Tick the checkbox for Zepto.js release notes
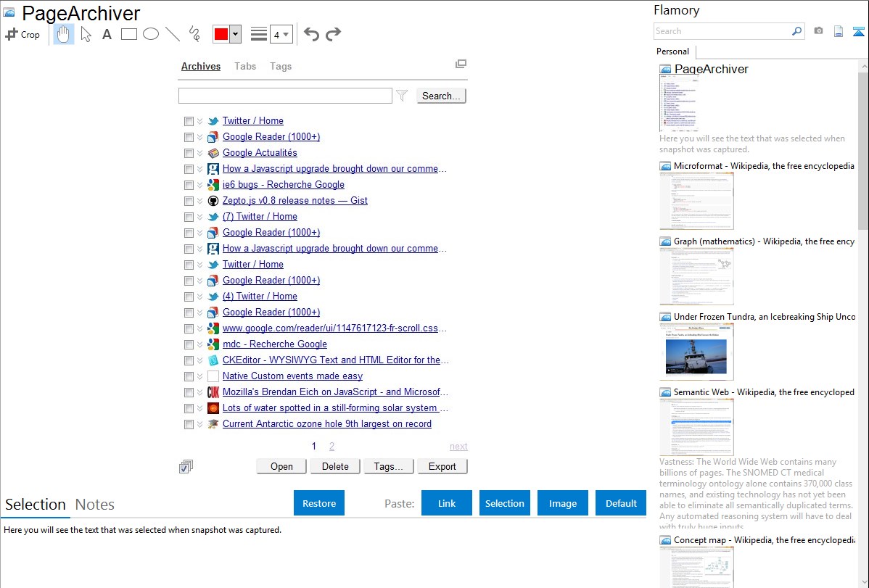Screen dimensions: 869x588 (189, 201)
